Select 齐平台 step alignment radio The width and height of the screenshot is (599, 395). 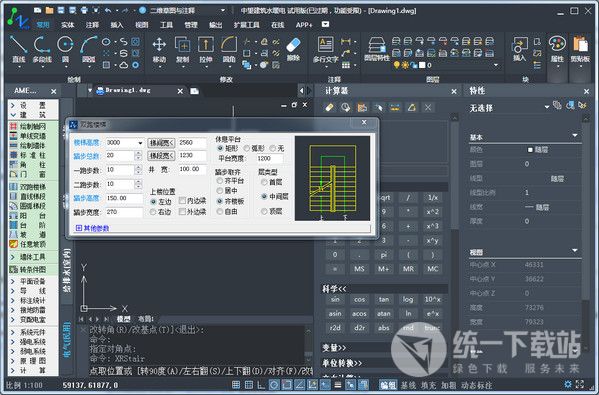click(220, 181)
